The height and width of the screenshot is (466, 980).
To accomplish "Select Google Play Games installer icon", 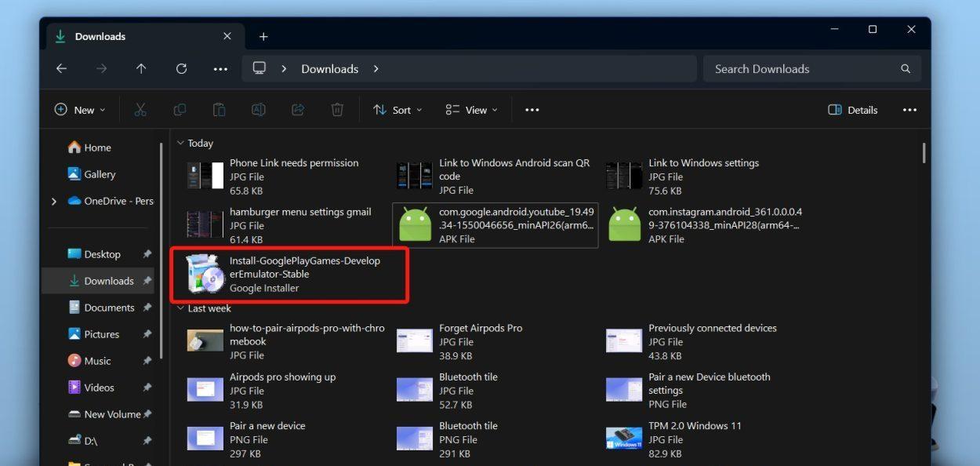I will coord(205,274).
